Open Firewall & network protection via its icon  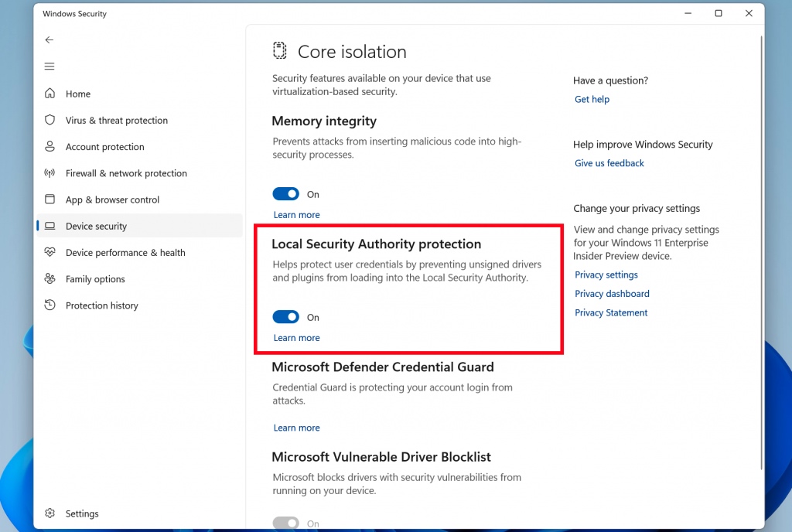[48, 172]
